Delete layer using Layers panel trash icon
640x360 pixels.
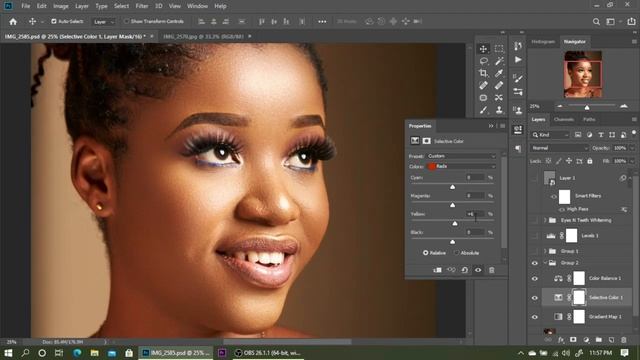[623, 340]
